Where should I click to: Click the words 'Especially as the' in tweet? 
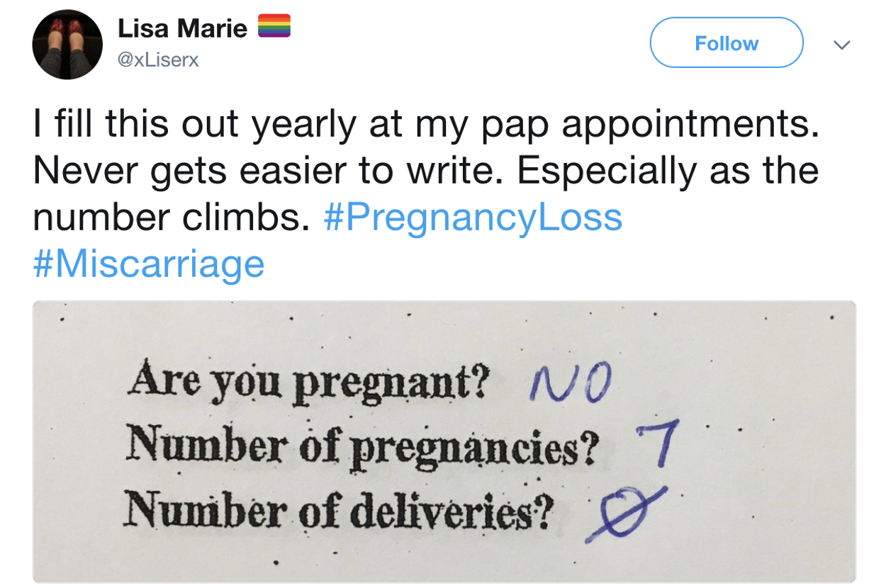[x=668, y=171]
